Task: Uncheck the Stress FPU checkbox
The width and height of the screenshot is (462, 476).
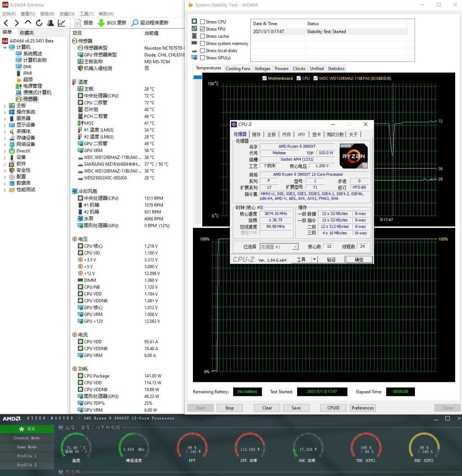Action: [x=203, y=29]
